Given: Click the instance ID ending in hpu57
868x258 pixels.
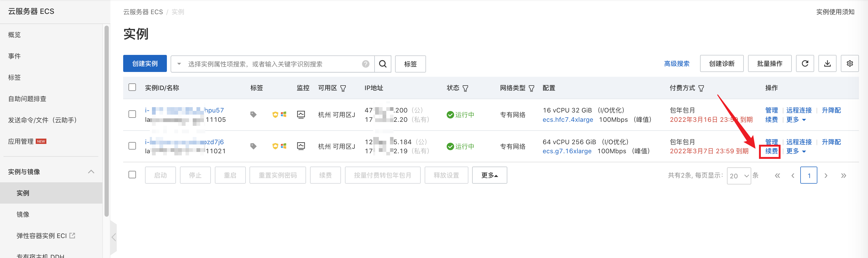Looking at the screenshot, I should tap(184, 110).
